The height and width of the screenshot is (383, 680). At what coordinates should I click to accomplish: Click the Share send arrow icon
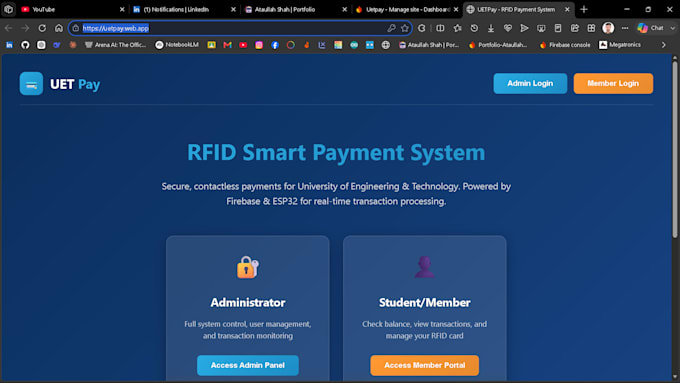tap(524, 28)
